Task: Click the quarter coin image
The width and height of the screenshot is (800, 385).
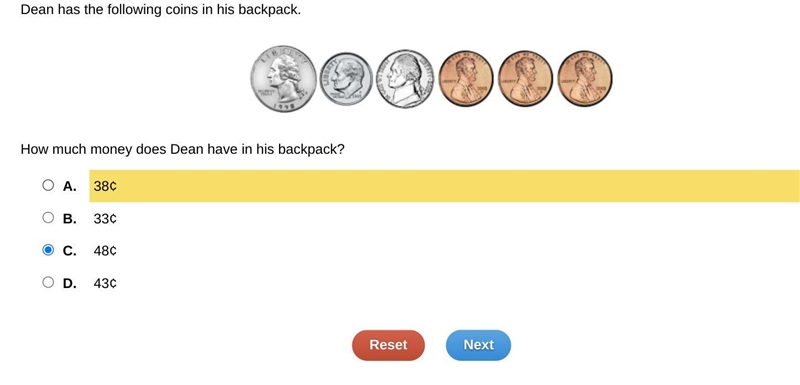Action: tap(283, 79)
